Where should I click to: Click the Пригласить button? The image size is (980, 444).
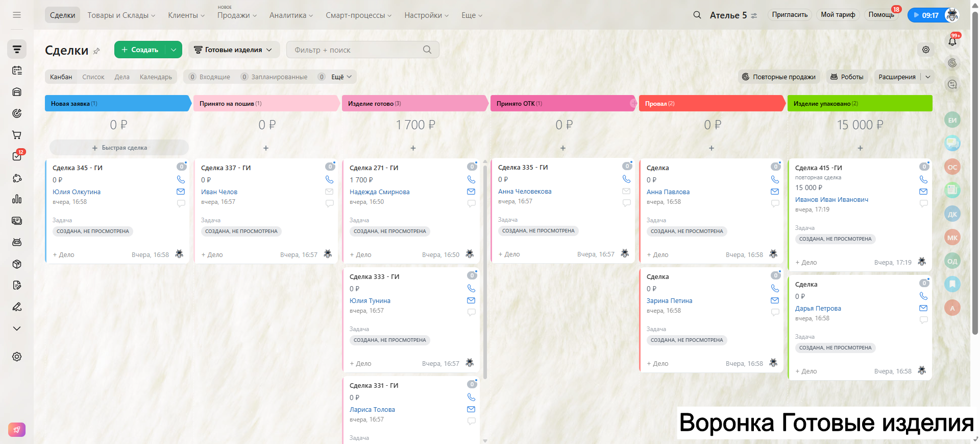[790, 15]
